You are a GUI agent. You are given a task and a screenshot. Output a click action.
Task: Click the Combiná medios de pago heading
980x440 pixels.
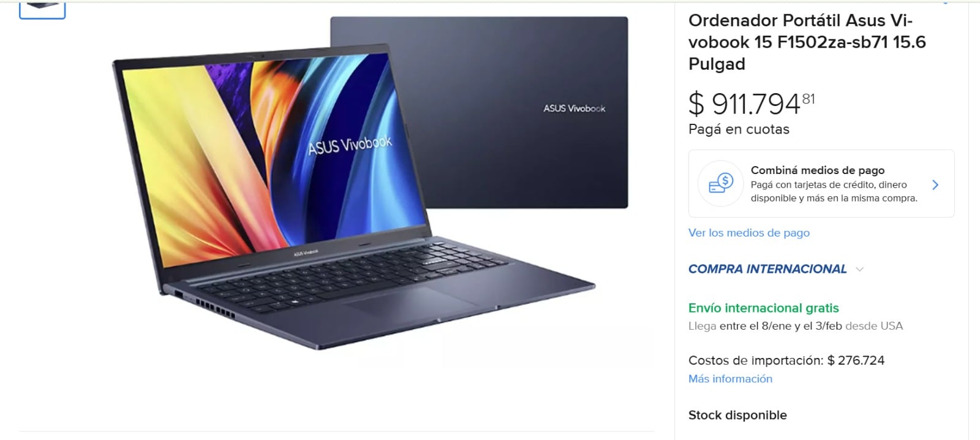(818, 170)
